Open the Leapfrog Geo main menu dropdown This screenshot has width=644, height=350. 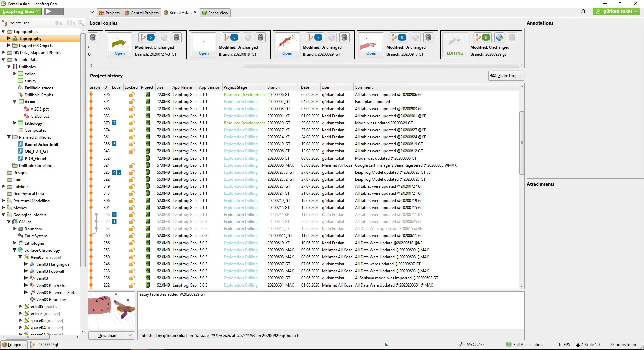click(x=21, y=11)
